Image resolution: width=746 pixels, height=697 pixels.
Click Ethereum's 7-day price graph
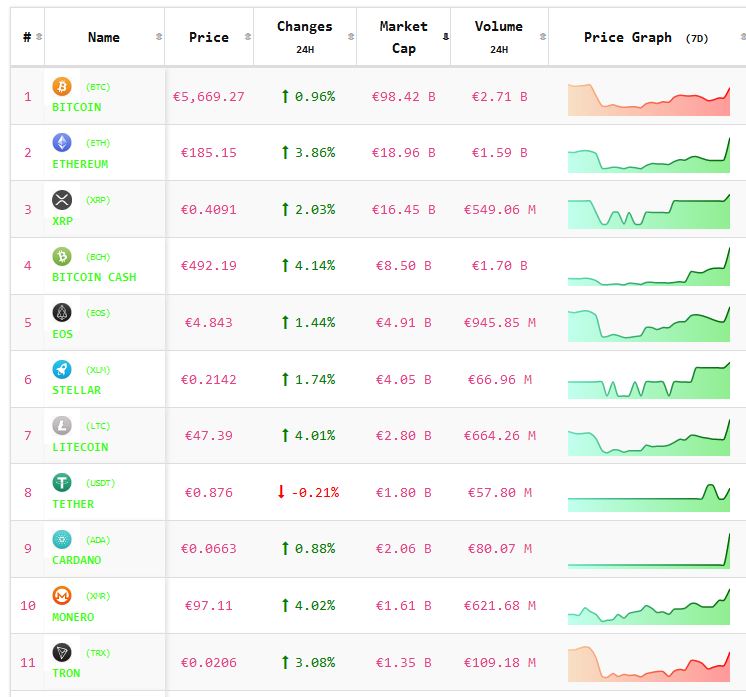point(648,155)
